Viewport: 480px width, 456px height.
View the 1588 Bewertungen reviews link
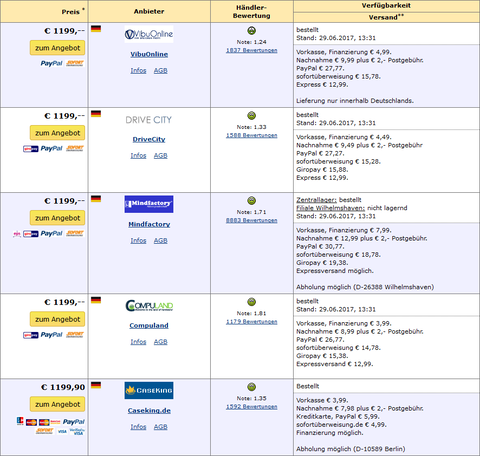252,135
